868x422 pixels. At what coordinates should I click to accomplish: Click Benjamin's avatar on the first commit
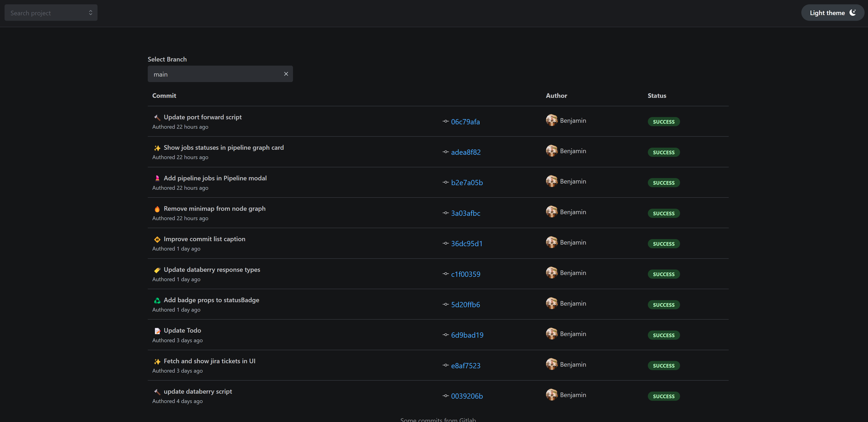click(552, 120)
